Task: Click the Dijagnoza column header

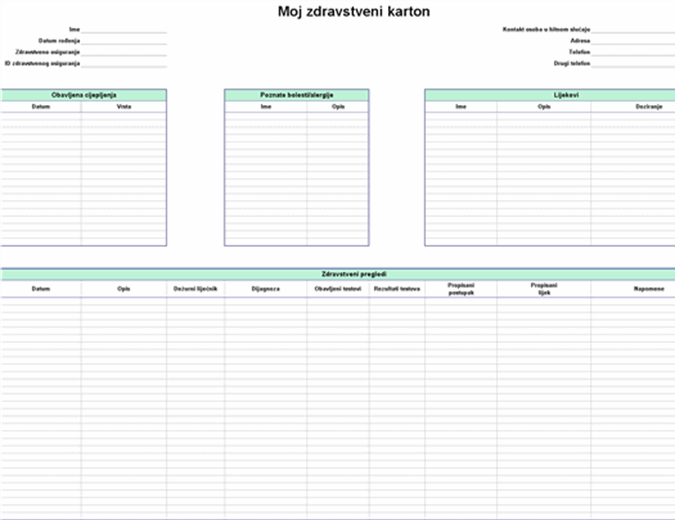Action: point(266,288)
